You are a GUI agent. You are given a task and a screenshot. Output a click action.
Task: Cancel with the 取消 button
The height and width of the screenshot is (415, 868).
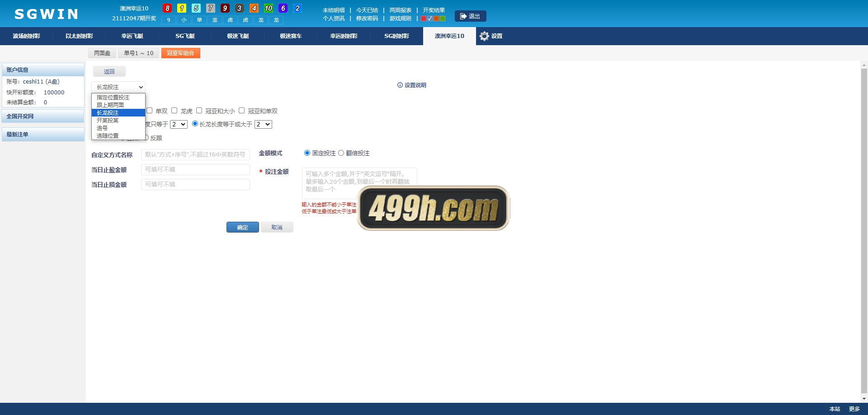point(277,227)
